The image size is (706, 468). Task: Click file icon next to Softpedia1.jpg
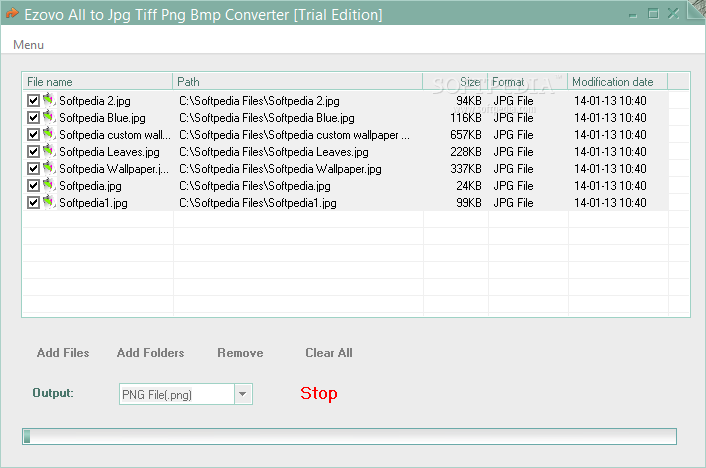49,202
